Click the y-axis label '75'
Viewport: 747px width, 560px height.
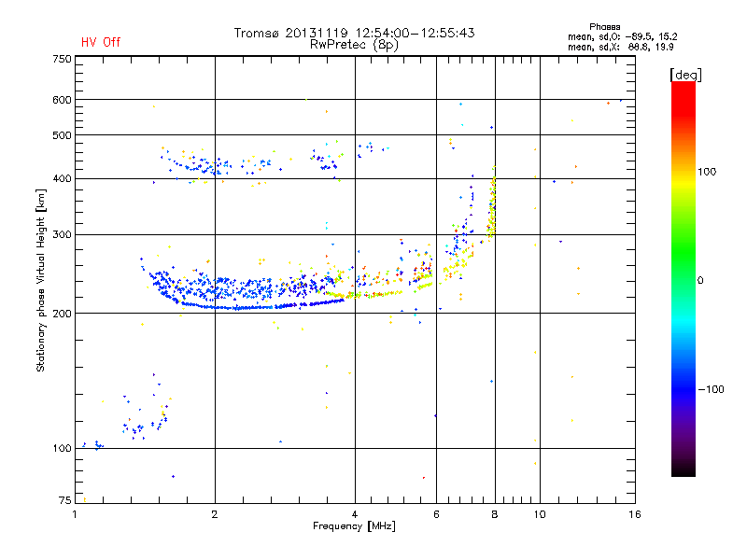[65, 500]
